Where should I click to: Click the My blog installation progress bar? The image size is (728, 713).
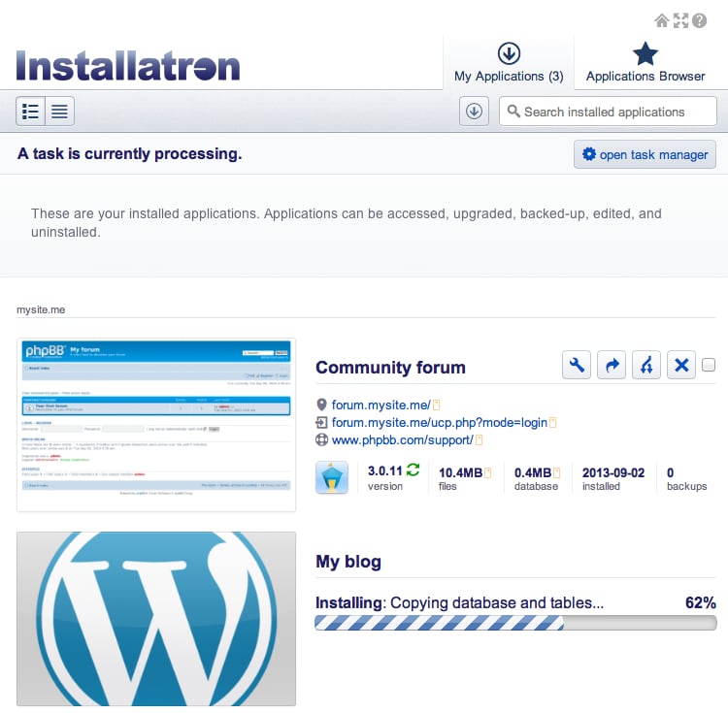point(515,623)
